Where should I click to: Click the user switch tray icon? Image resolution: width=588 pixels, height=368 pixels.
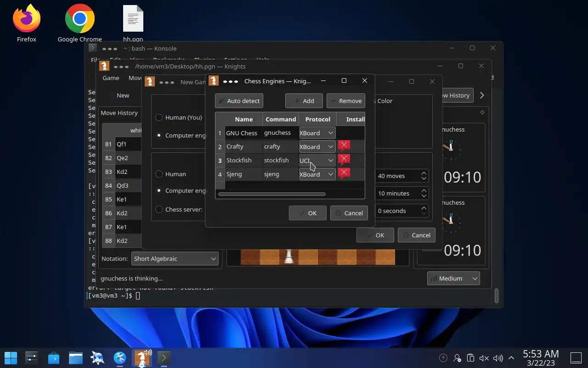(457, 358)
